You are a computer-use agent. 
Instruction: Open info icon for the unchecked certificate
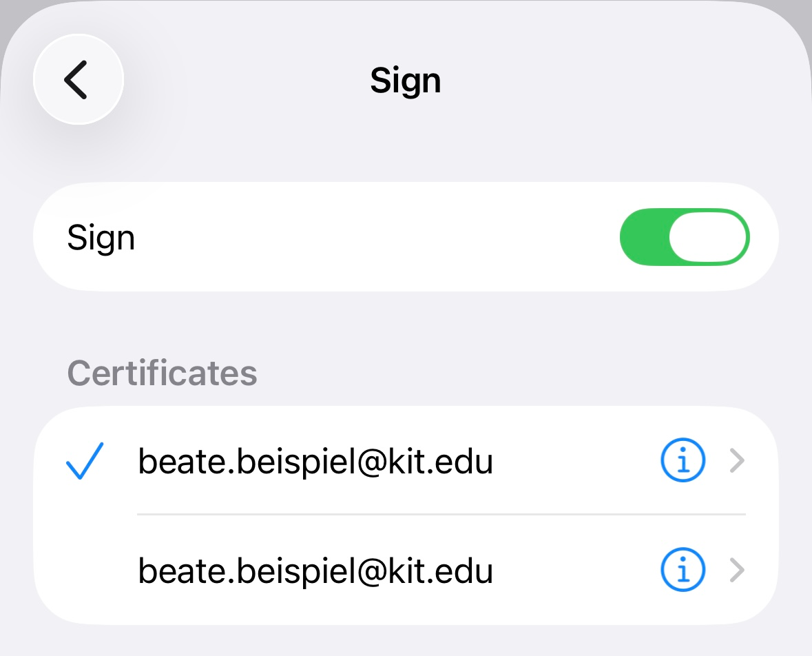(x=683, y=571)
